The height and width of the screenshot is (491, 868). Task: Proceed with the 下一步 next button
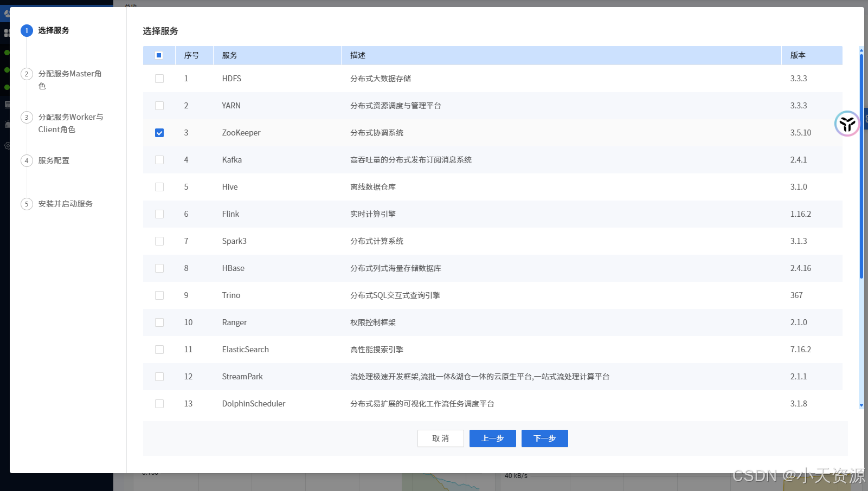click(544, 438)
